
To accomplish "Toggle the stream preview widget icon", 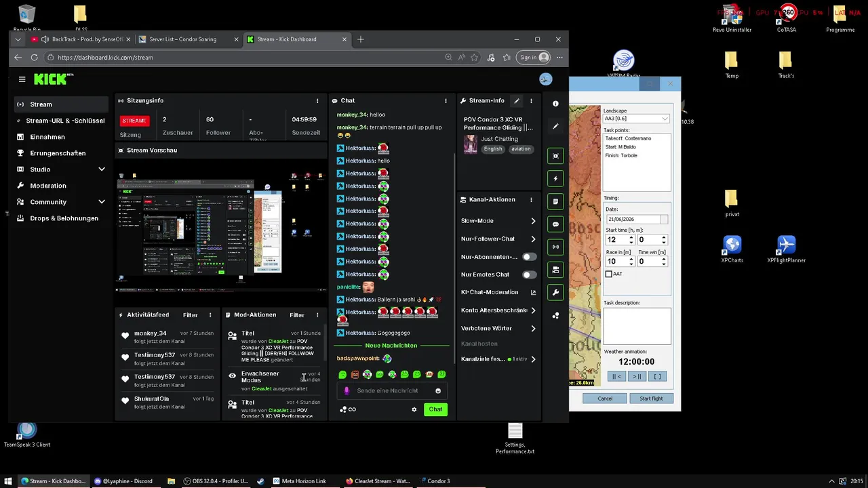I will (x=555, y=156).
